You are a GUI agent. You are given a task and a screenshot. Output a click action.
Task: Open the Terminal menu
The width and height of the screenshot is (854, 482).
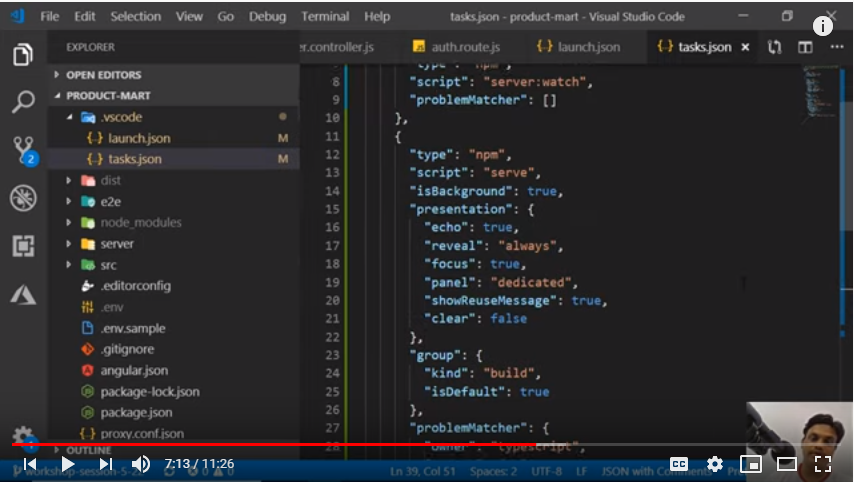click(326, 17)
